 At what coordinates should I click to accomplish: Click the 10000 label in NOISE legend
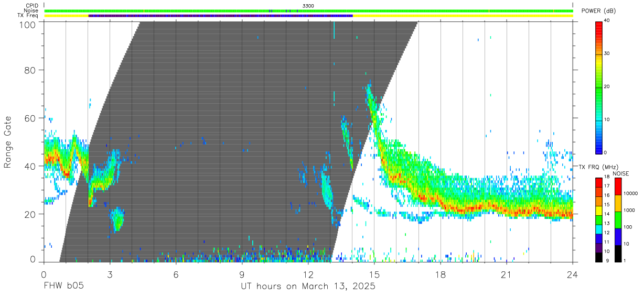630,193
